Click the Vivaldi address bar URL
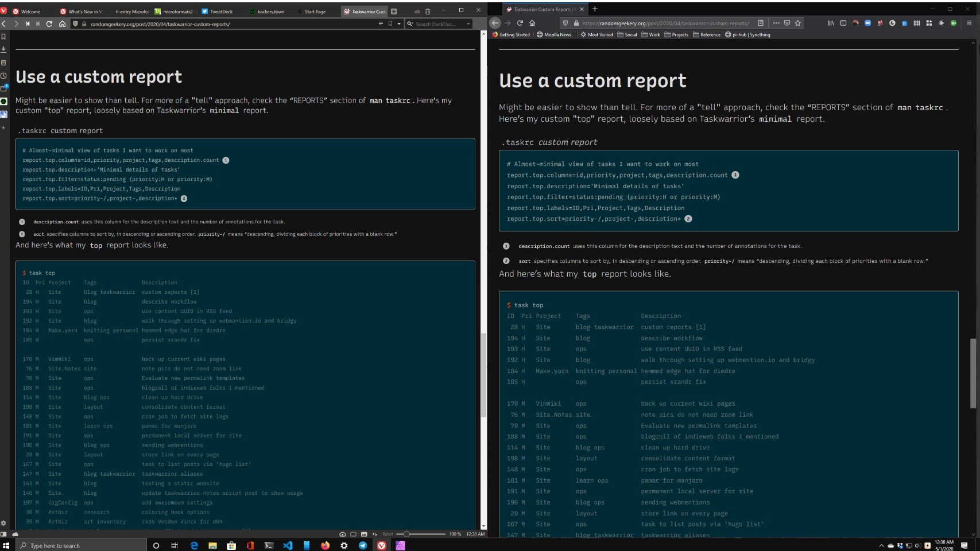The image size is (980, 551). point(160,24)
